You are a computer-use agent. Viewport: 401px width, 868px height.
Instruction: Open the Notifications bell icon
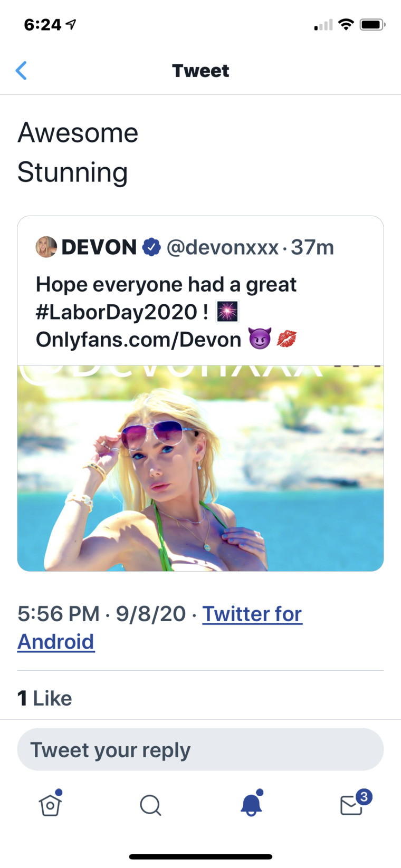[x=251, y=805]
